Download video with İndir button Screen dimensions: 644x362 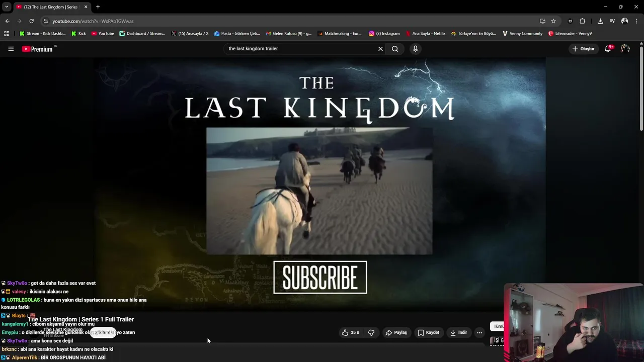click(x=458, y=332)
